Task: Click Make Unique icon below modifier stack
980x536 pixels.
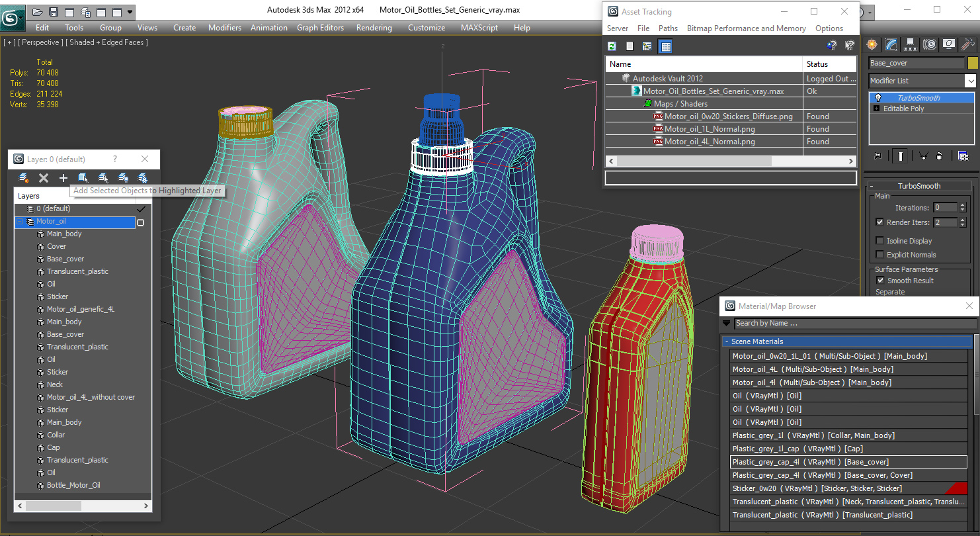Action: point(922,156)
